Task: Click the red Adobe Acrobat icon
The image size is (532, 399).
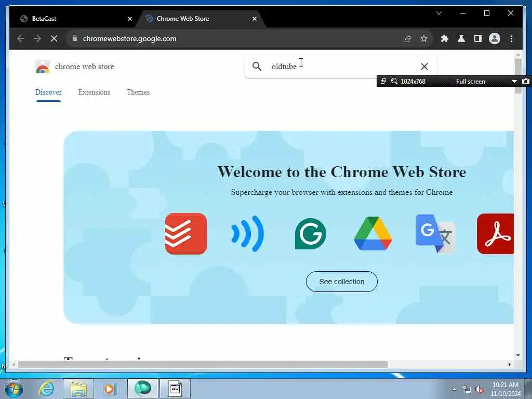Action: [495, 234]
